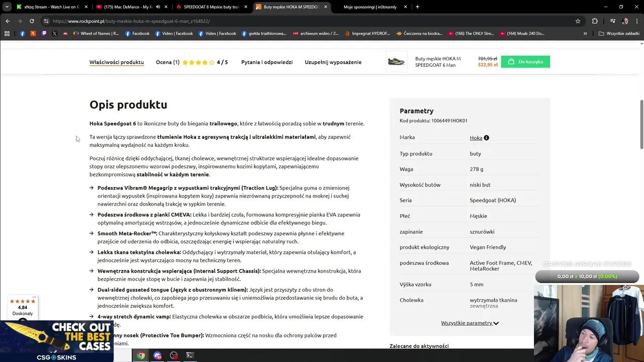Open the X bookmark icon
The image size is (644, 362).
[54, 34]
